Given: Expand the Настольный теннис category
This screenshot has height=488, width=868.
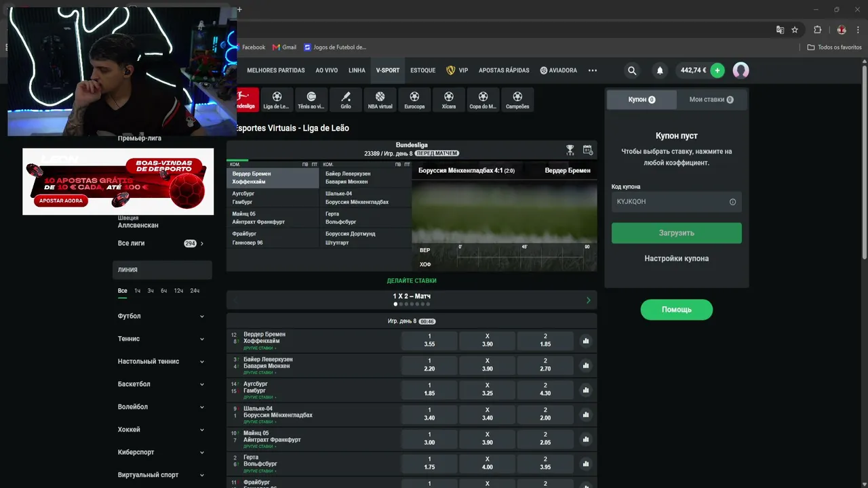Looking at the screenshot, I should coord(161,361).
